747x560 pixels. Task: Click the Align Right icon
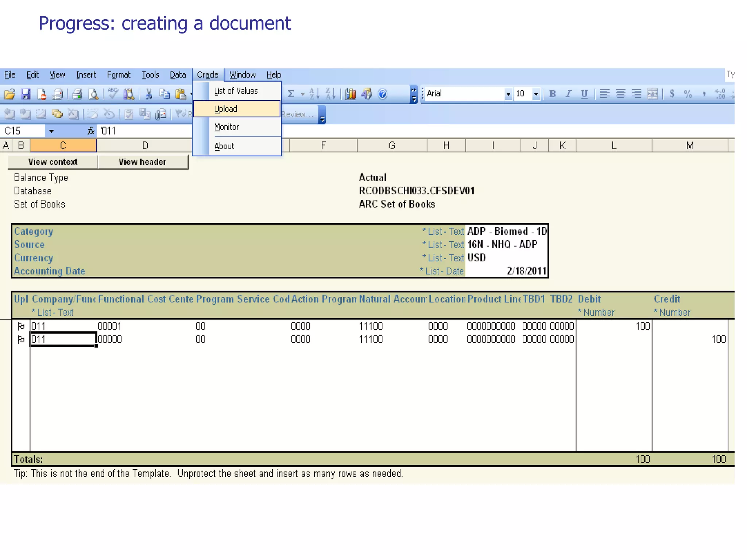coord(636,94)
